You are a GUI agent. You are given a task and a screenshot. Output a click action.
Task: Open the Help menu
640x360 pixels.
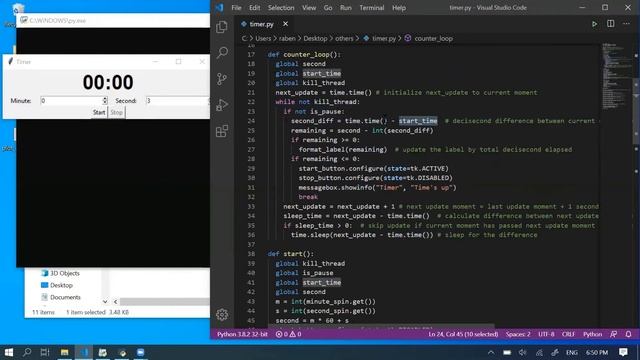click(399, 8)
